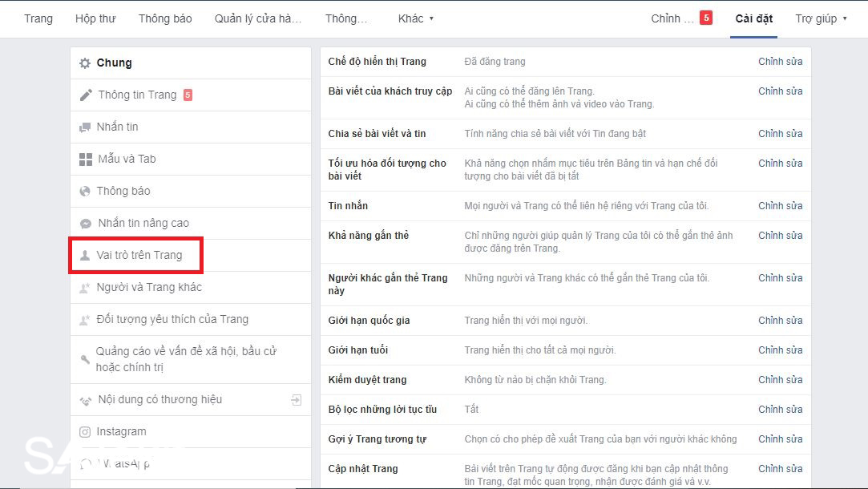Click the gear icon beside Chung

click(x=84, y=63)
